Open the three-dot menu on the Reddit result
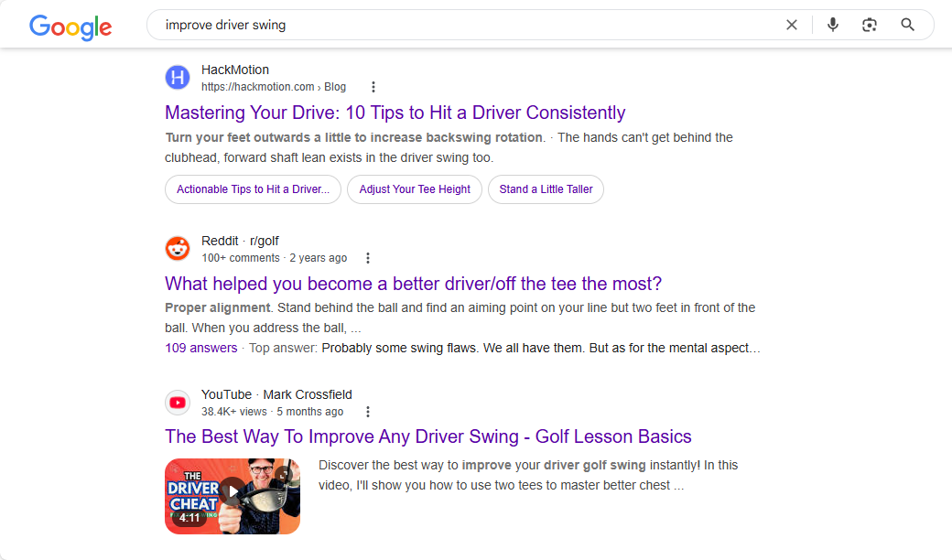Screen dimensions: 952x560 point(367,257)
